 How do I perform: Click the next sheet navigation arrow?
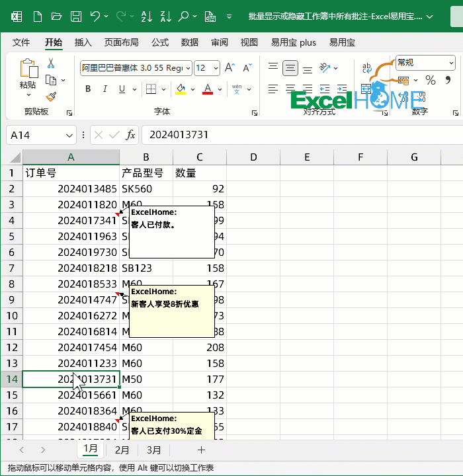[x=43, y=450]
